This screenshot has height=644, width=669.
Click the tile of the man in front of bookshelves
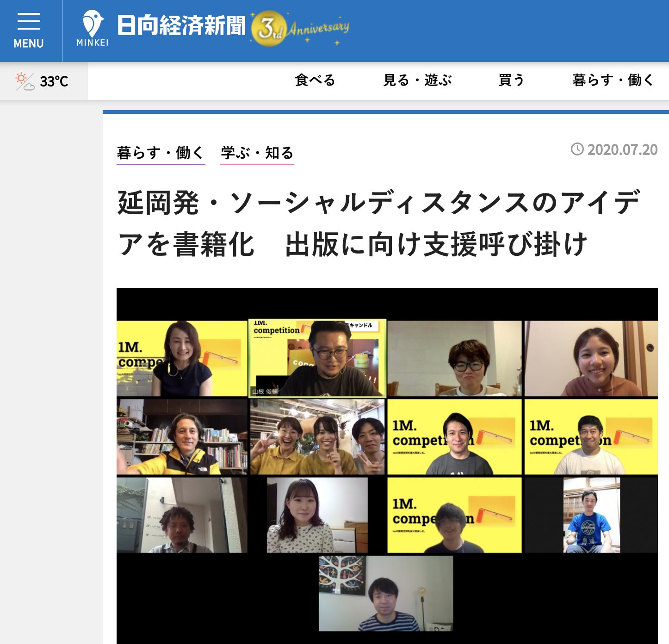[x=182, y=437]
